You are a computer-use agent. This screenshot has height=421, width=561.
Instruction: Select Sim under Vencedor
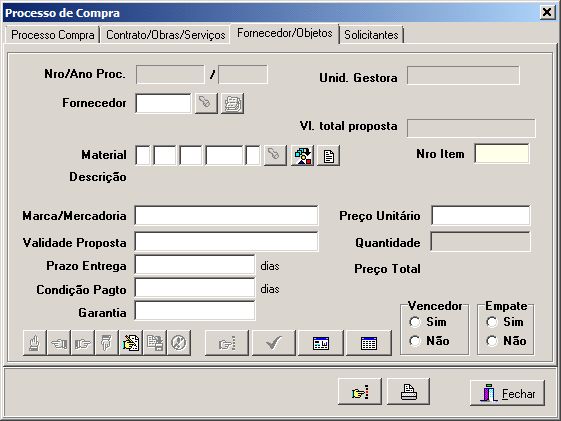[x=415, y=322]
